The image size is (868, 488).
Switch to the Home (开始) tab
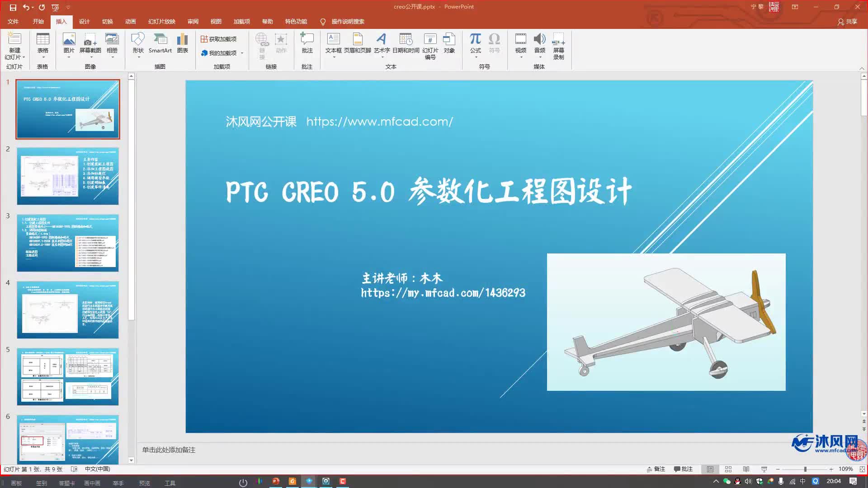(38, 21)
